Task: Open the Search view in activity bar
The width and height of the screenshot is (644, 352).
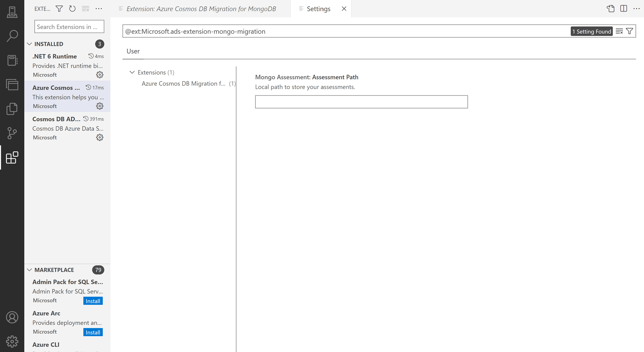Action: click(x=12, y=36)
